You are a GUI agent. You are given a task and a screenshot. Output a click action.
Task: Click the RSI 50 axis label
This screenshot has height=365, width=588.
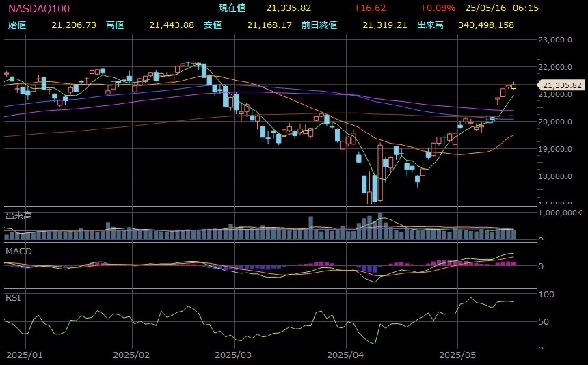click(x=544, y=322)
